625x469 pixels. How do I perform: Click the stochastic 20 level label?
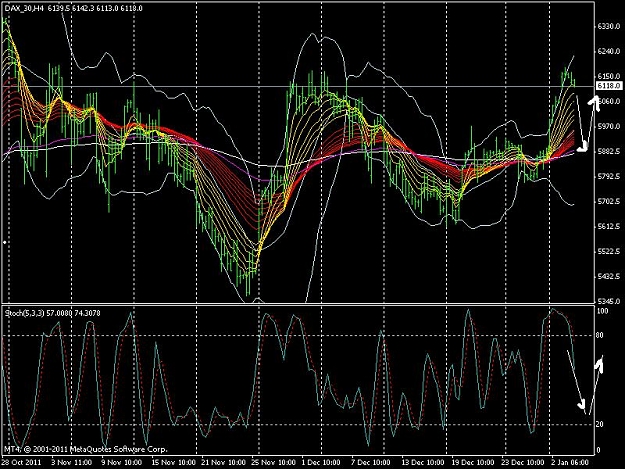pyautogui.click(x=599, y=424)
